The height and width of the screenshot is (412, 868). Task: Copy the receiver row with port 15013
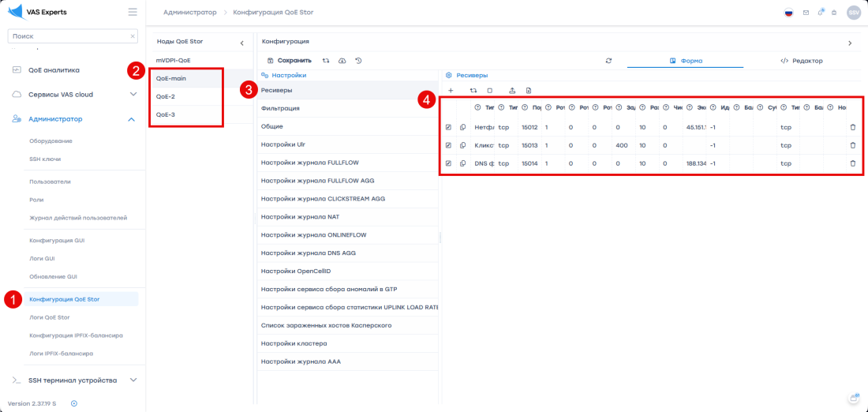point(463,145)
